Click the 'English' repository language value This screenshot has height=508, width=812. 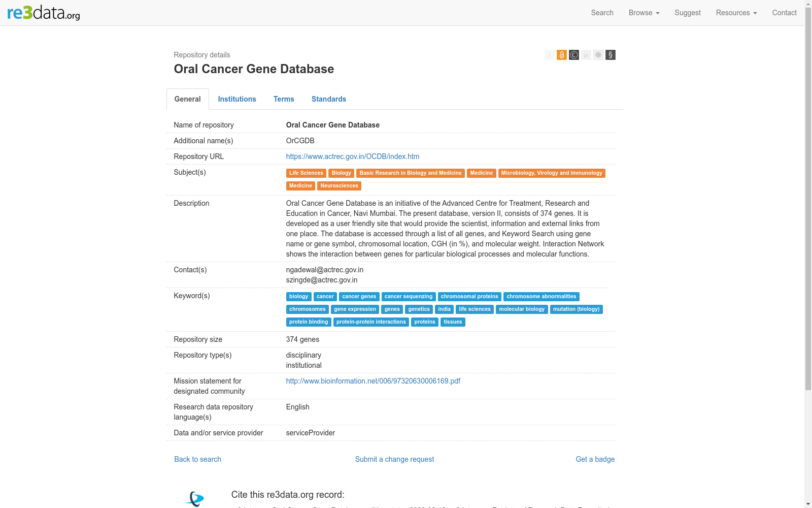click(x=298, y=407)
